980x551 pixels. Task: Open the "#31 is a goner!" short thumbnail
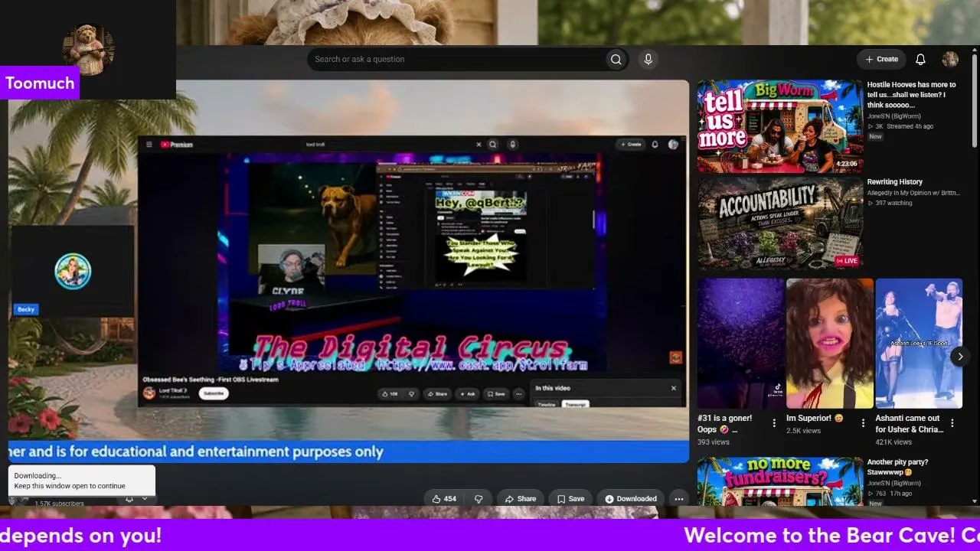(x=740, y=343)
